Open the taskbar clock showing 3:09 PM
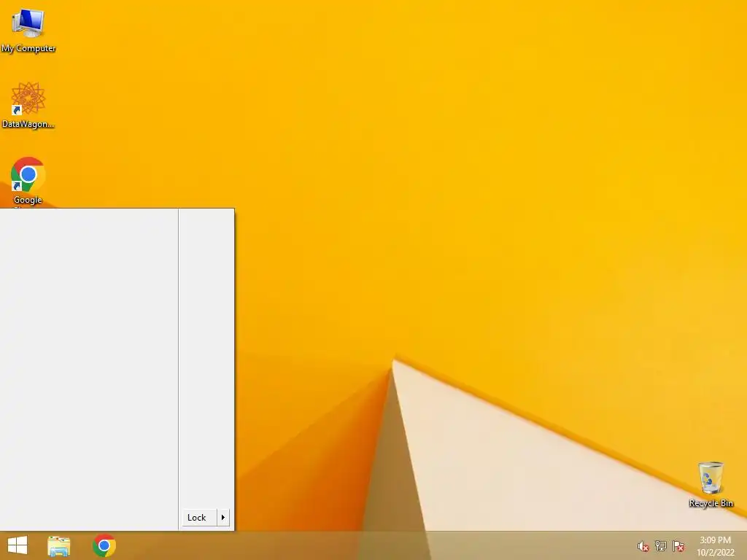 click(x=715, y=546)
